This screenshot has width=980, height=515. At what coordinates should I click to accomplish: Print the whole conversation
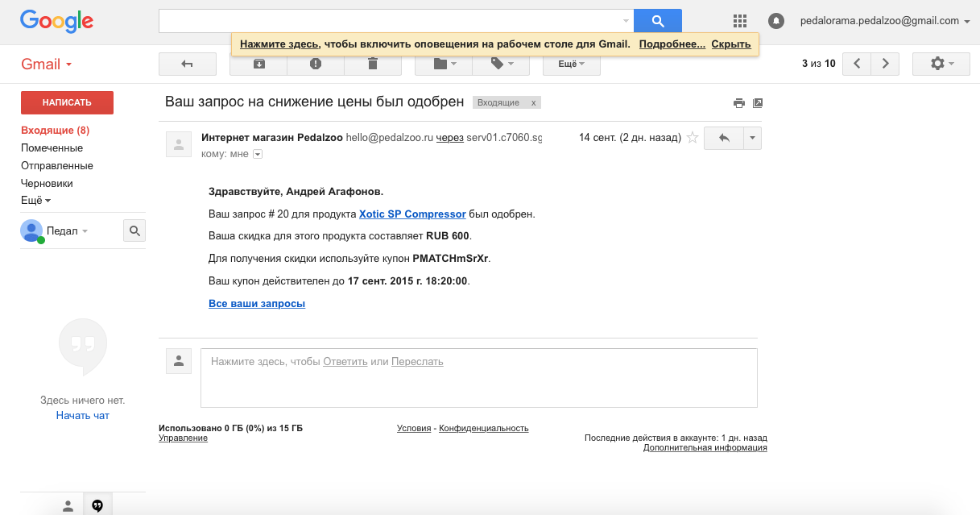tap(738, 103)
